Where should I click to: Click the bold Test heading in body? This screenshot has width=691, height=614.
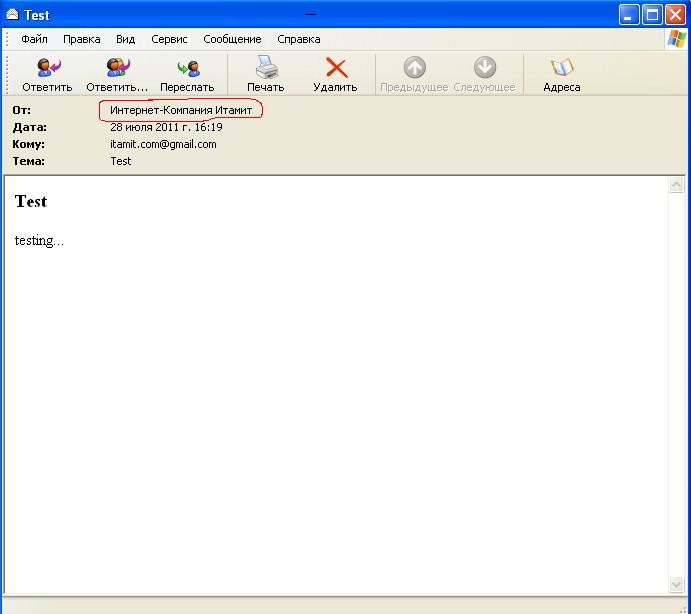tap(31, 201)
